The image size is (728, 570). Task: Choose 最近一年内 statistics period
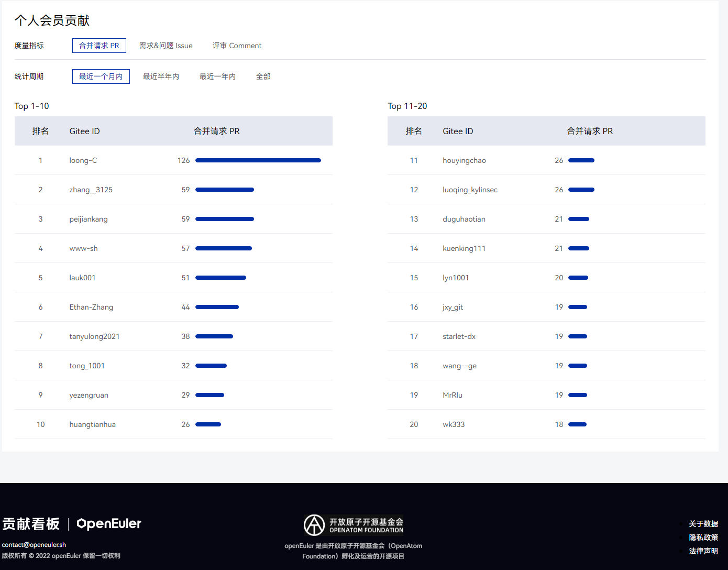point(217,76)
